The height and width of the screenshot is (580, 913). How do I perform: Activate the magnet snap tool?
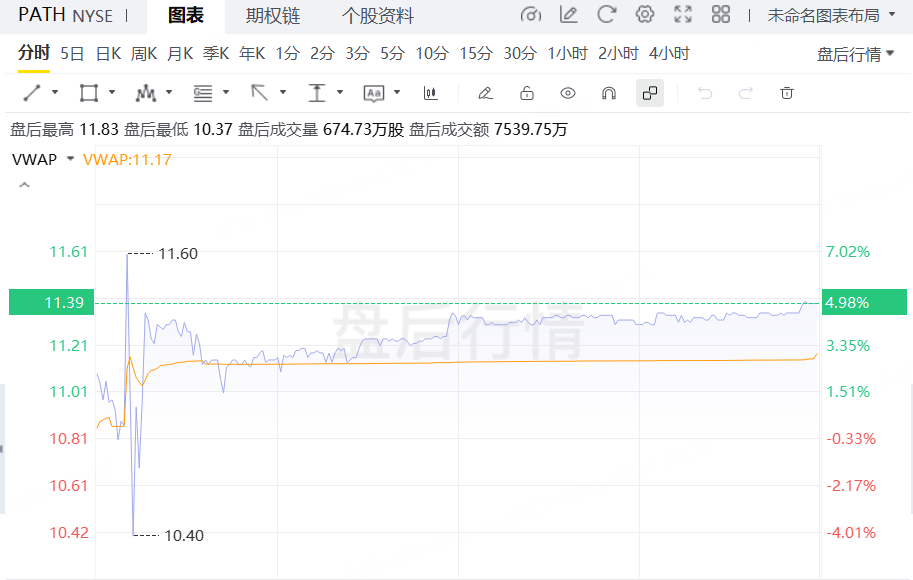(608, 93)
